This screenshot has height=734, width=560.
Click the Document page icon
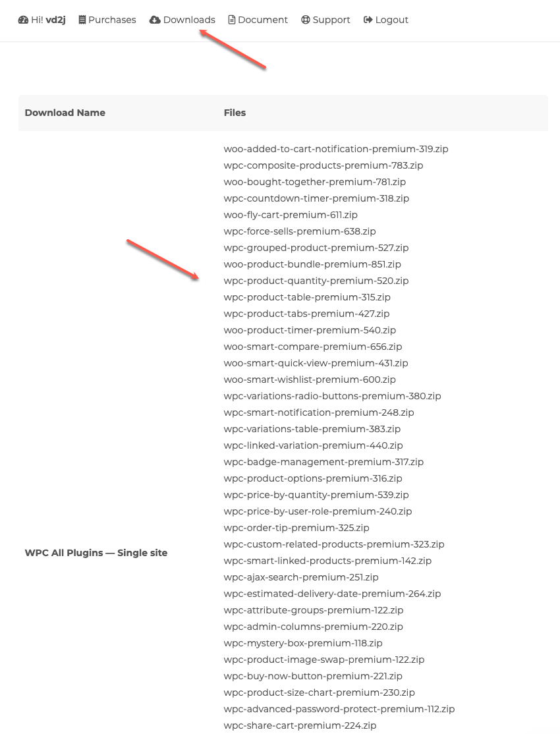231,20
